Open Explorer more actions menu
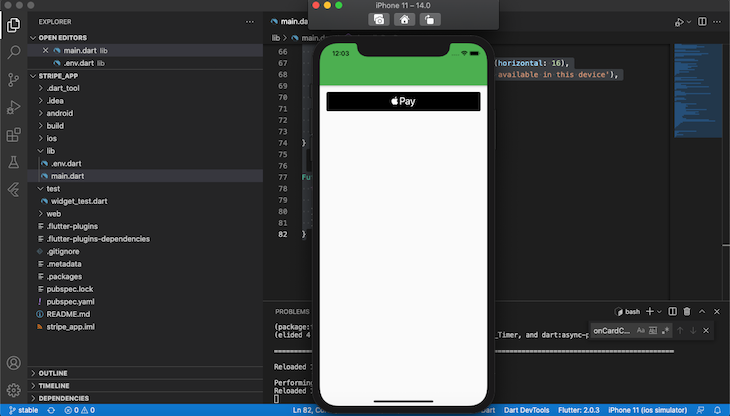The width and height of the screenshot is (730, 416). (250, 22)
